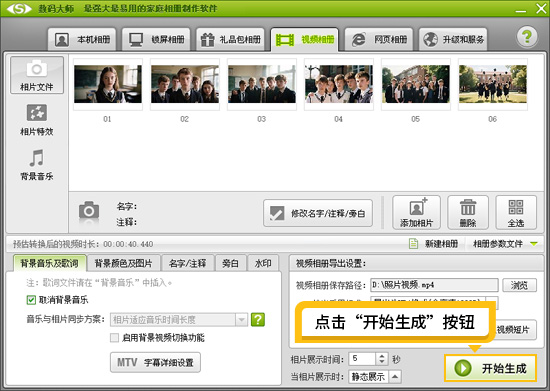550x391 pixels.
Task: Open the 背景音乐 music note panel
Action: pos(36,164)
